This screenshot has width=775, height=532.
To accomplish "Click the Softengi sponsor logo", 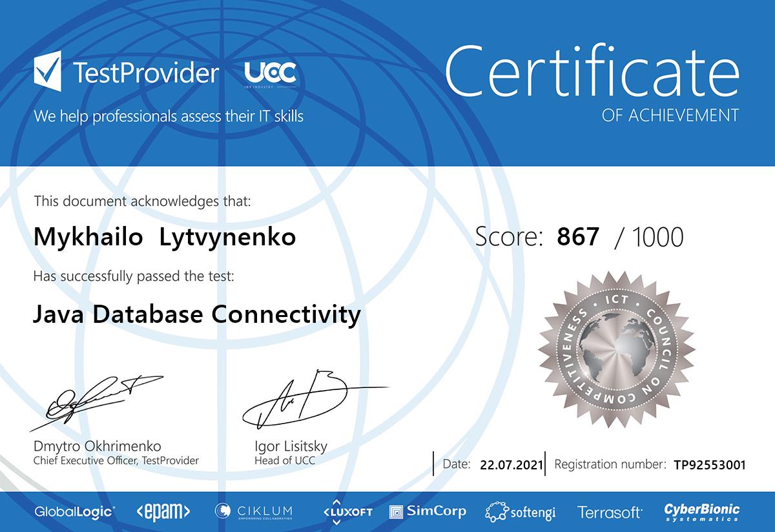I will tap(521, 513).
